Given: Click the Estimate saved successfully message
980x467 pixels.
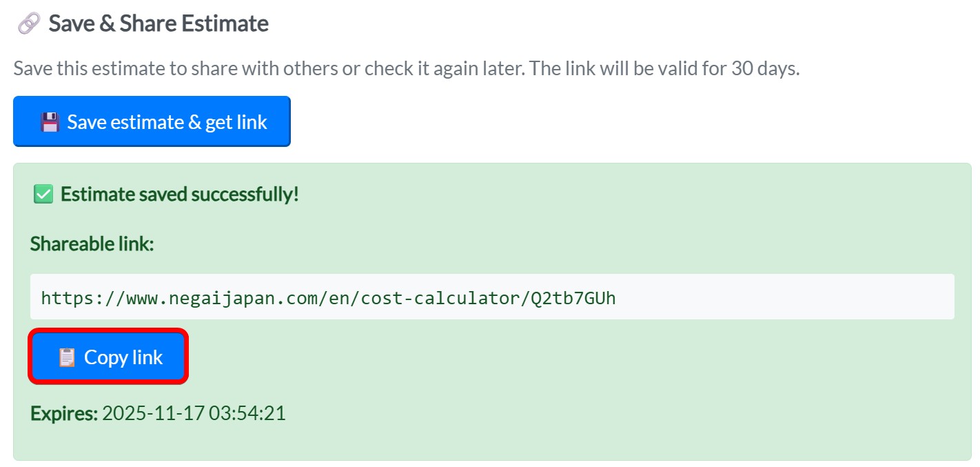Looking at the screenshot, I should coord(180,195).
